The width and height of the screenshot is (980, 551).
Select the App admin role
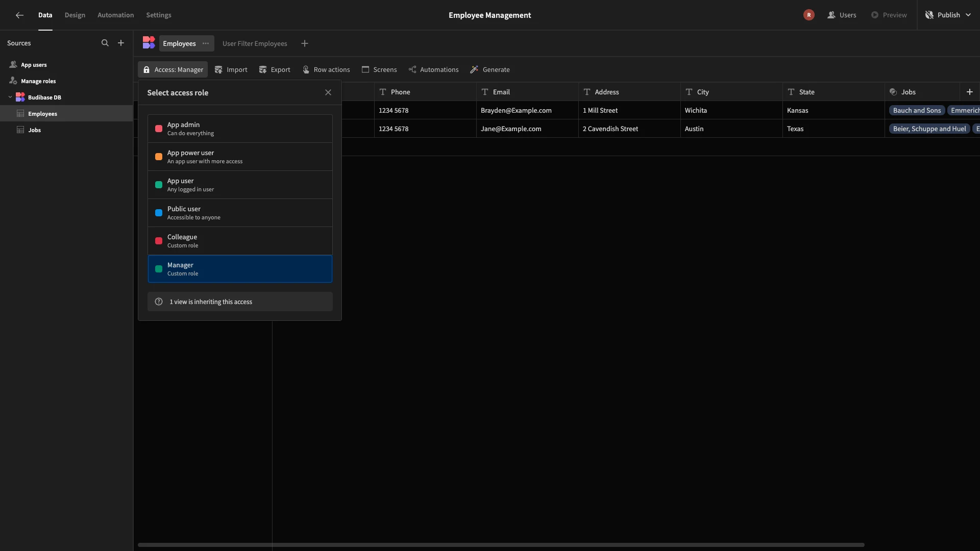click(240, 129)
